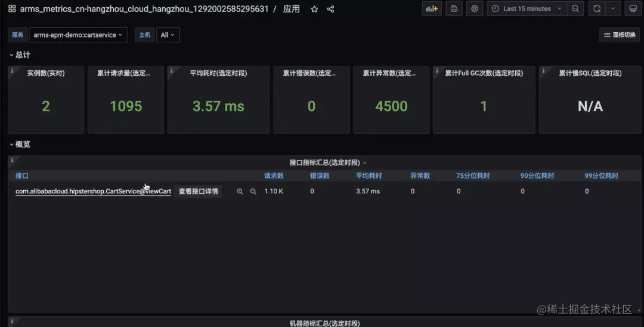Click the 面板切换 button
Viewport: 644px width, 327px height.
point(620,35)
